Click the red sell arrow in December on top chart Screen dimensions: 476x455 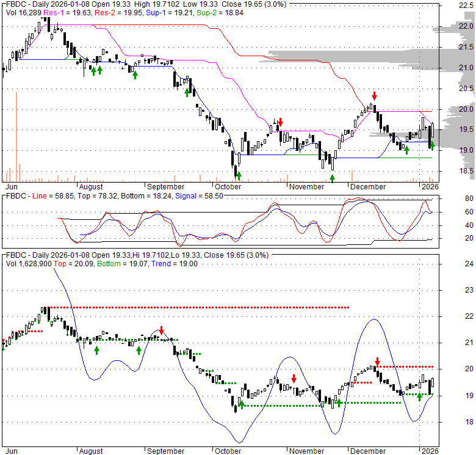point(374,96)
